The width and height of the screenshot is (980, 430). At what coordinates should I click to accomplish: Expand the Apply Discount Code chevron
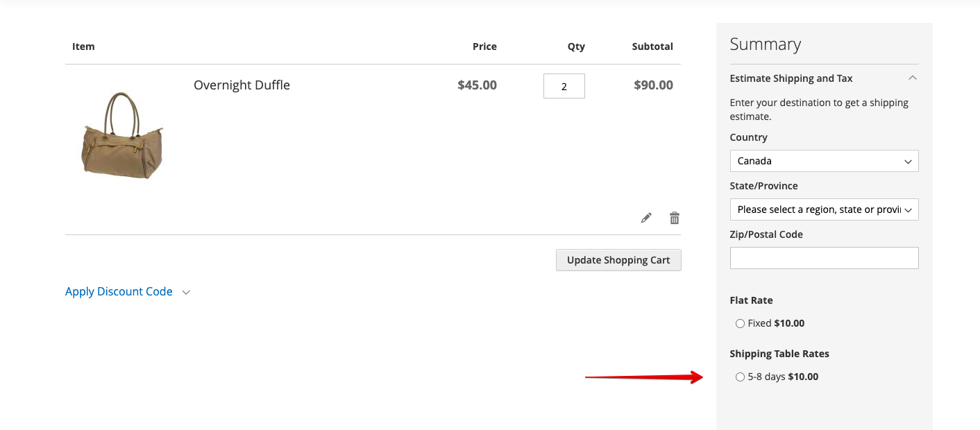click(186, 293)
